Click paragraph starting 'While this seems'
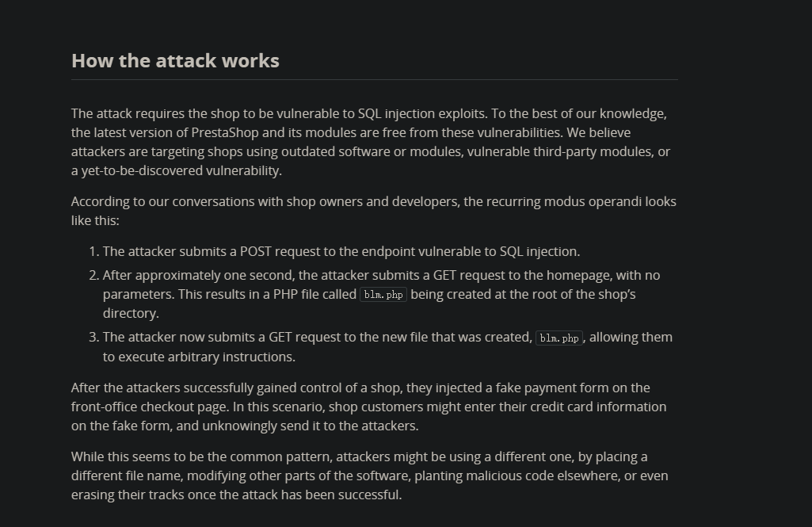 (370, 475)
